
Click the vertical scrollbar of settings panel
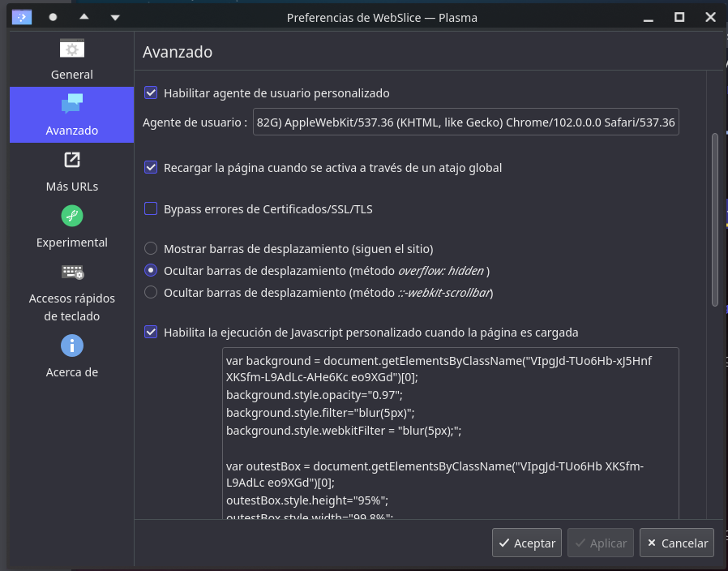pos(715,219)
